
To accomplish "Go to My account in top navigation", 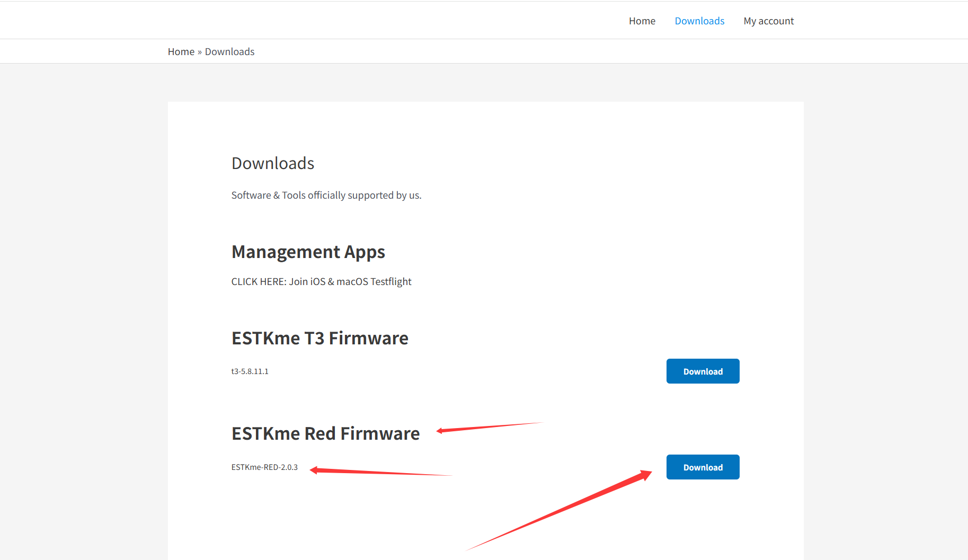I will pos(768,21).
